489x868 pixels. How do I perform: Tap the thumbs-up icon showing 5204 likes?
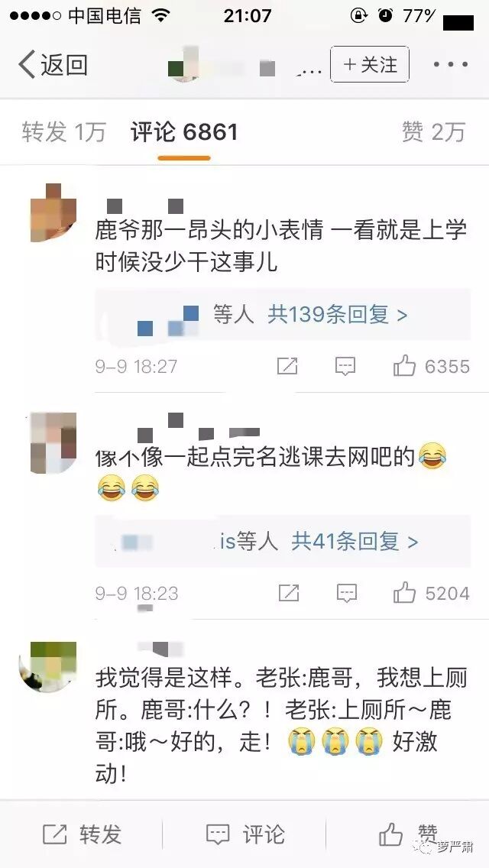(404, 593)
